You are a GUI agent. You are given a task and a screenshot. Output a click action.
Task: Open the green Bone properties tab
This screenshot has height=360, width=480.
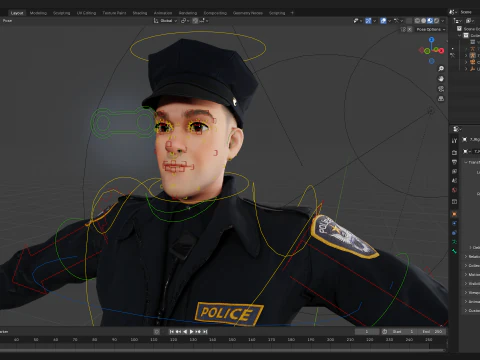454,251
